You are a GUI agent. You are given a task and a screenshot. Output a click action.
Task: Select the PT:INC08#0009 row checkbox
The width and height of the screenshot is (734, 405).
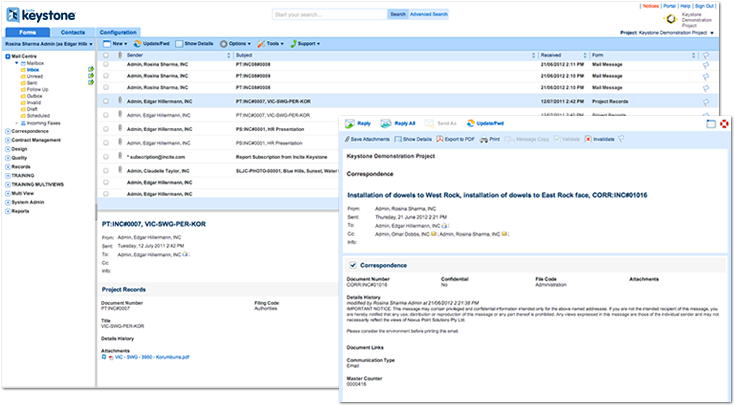coord(106,75)
